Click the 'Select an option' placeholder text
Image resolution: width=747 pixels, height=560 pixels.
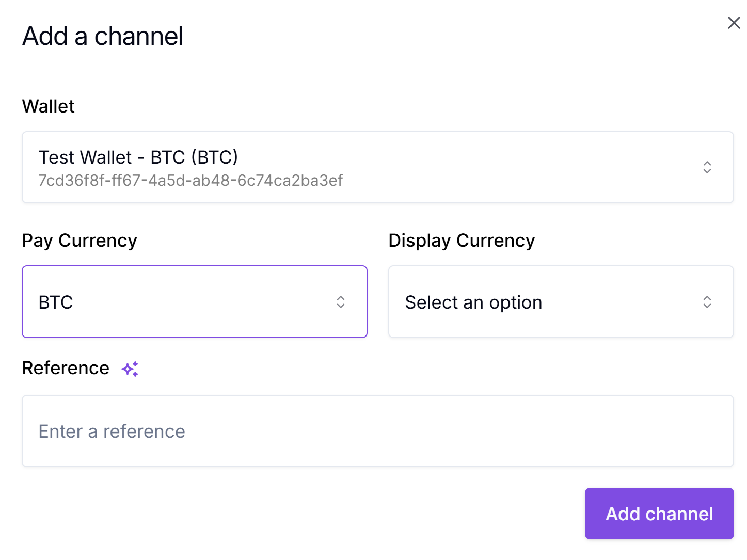pyautogui.click(x=473, y=302)
